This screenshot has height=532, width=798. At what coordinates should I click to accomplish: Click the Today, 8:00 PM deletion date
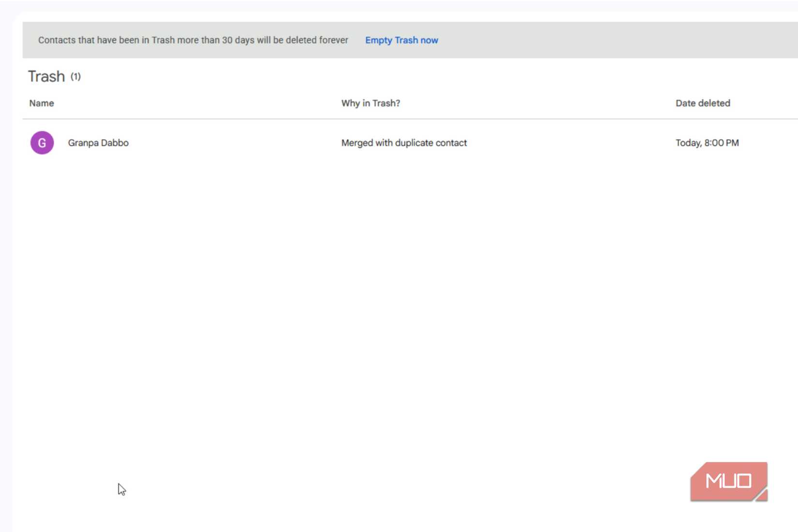[707, 143]
